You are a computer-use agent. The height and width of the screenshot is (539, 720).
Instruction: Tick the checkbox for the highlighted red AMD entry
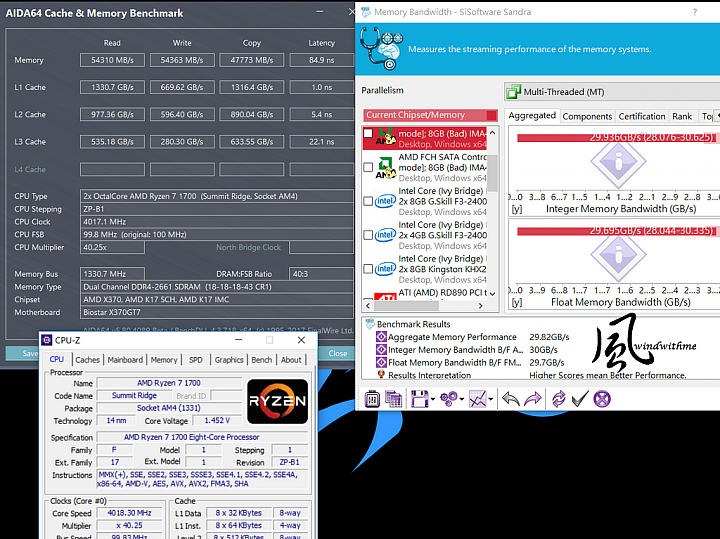coord(368,133)
